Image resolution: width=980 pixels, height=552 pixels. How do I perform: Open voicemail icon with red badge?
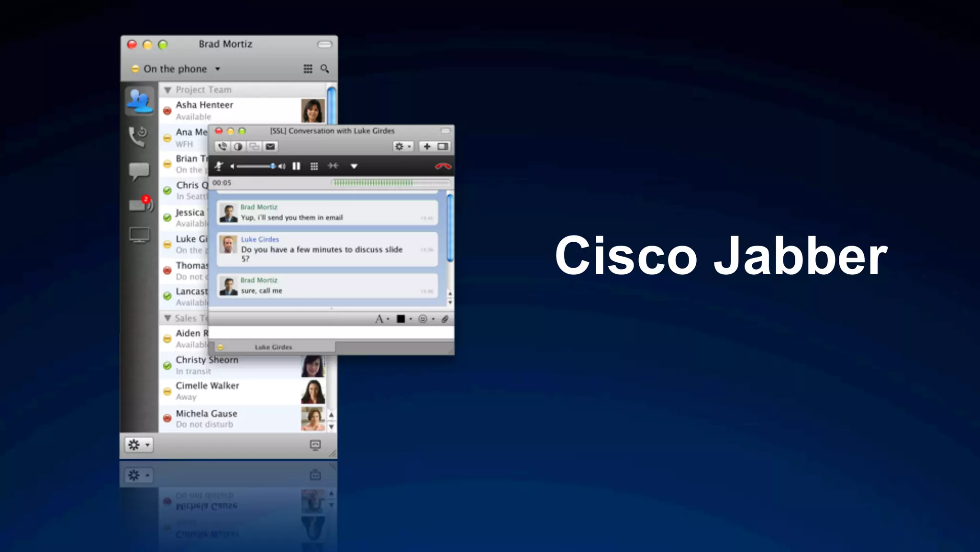click(x=141, y=204)
